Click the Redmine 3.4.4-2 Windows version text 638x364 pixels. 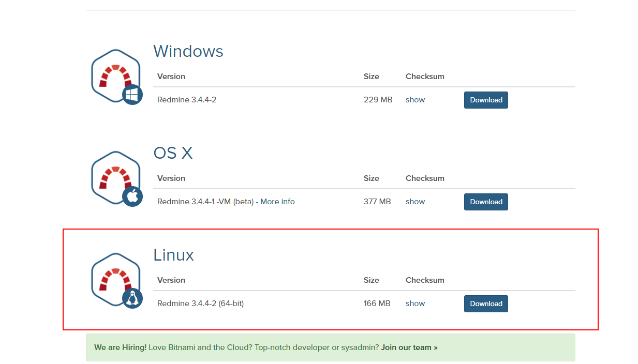[187, 100]
